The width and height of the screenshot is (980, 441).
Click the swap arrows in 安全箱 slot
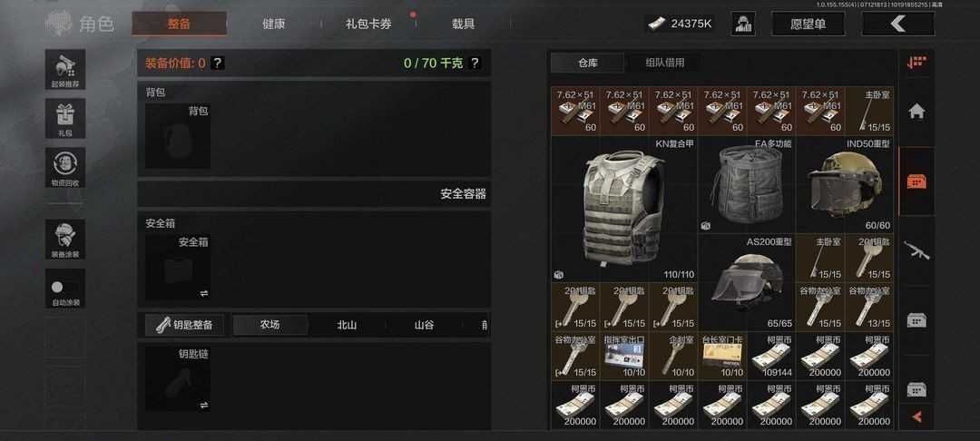tap(204, 293)
